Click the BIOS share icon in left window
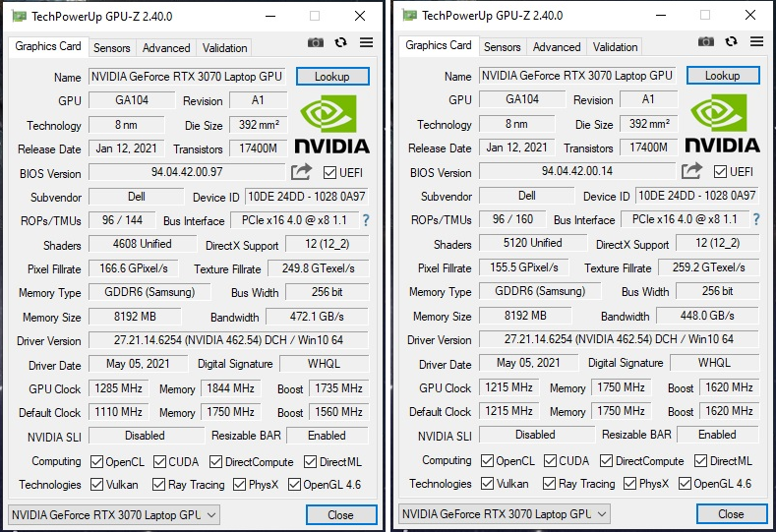 point(301,172)
